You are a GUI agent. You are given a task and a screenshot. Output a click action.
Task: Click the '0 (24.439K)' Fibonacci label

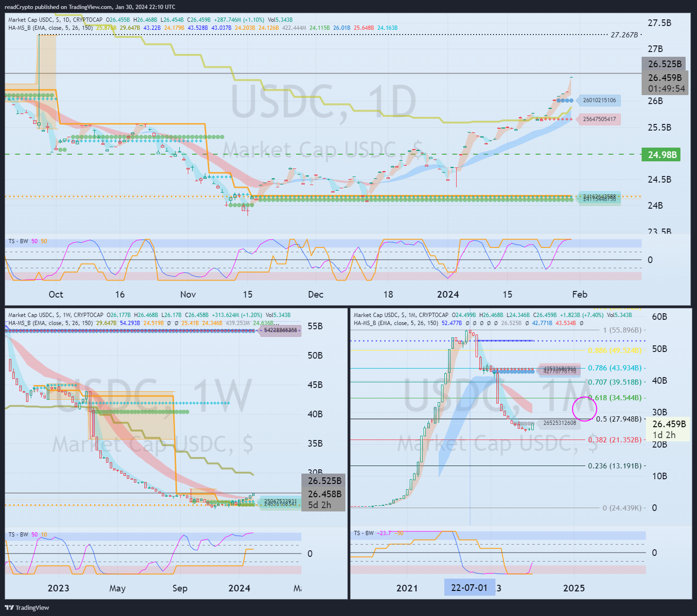(622, 508)
